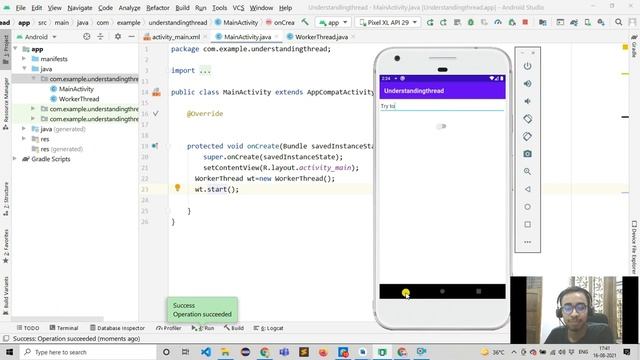Viewport: 640px width, 360px height.
Task: Open the Database Inspector tool window
Action: 117,328
